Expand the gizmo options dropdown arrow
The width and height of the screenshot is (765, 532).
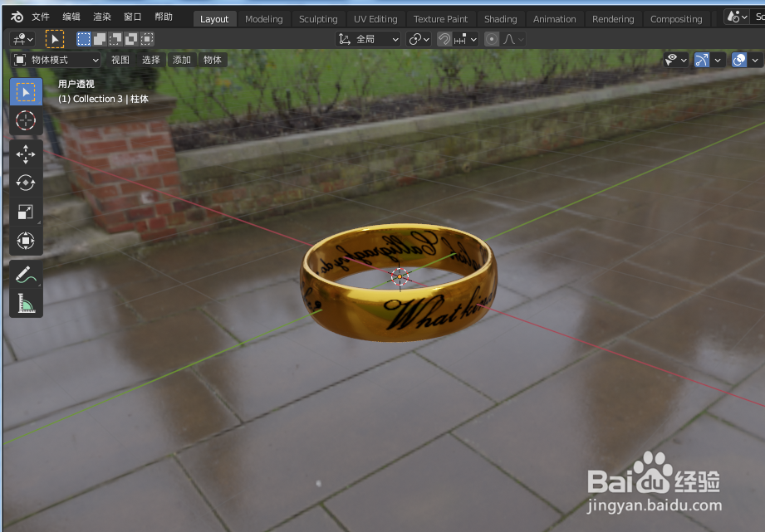pos(718,60)
